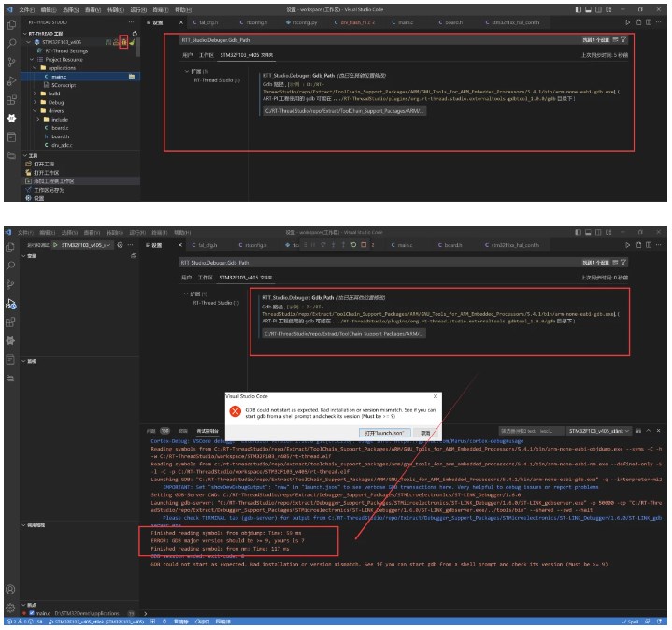Screen dimensions: 672x630
Task: Open the RT-THREAD STUDIO panel more-actions menu
Action: click(131, 22)
